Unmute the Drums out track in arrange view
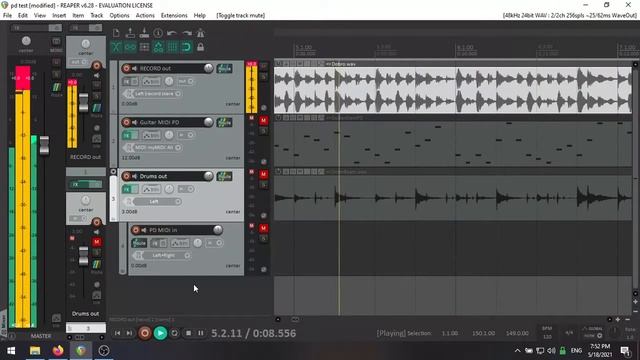The height and width of the screenshot is (360, 640). point(264,174)
